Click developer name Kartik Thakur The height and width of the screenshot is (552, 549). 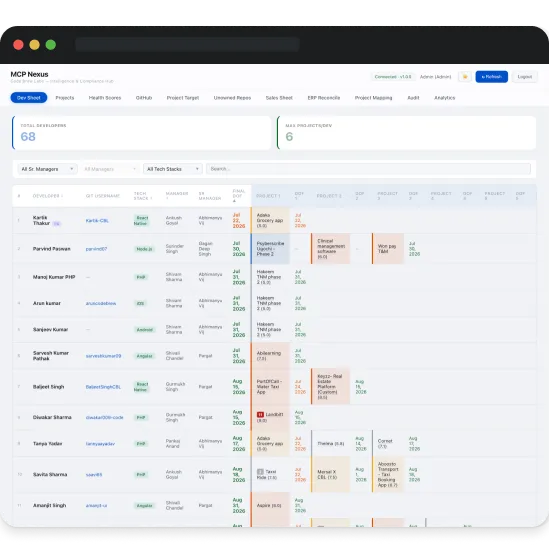(41, 220)
